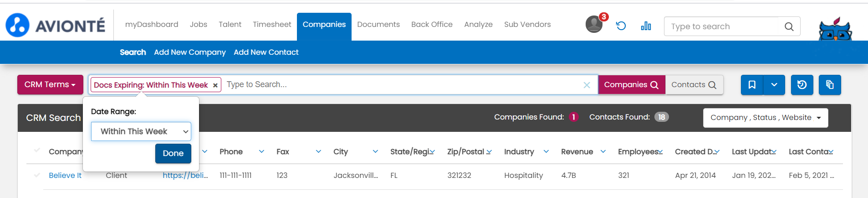The image size is (868, 198).
Task: Open the Believe It company link
Action: (65, 175)
